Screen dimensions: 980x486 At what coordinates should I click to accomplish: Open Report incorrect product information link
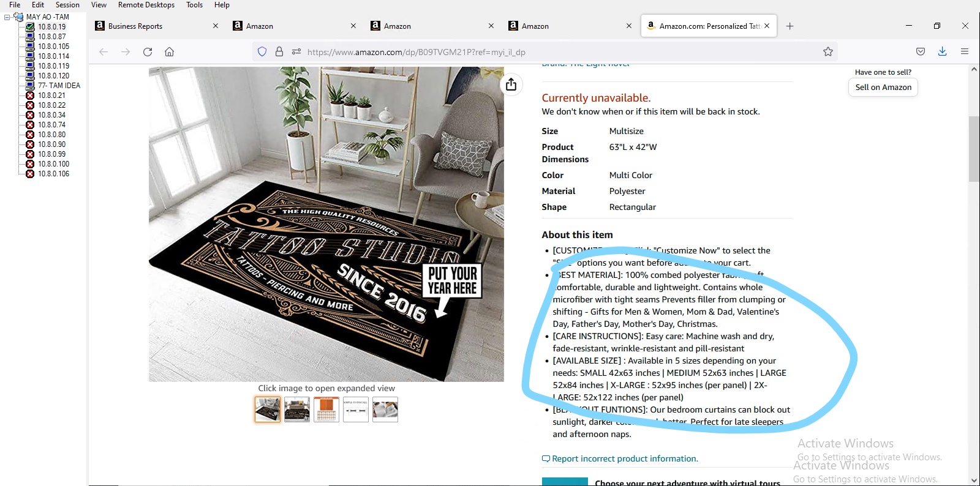coord(625,459)
